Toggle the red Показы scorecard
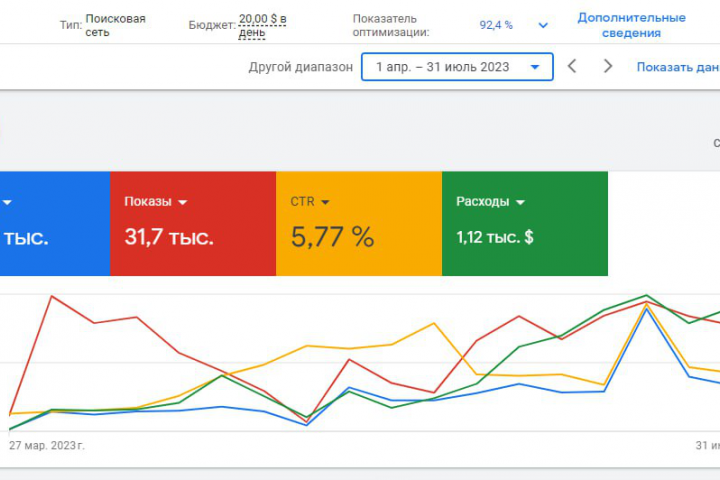This screenshot has height=480, width=720. 192,250
